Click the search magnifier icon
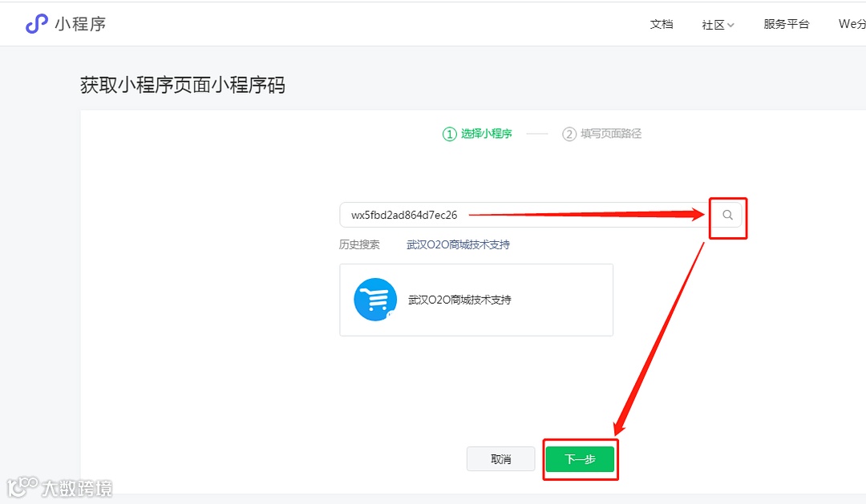866x504 pixels. tap(727, 215)
